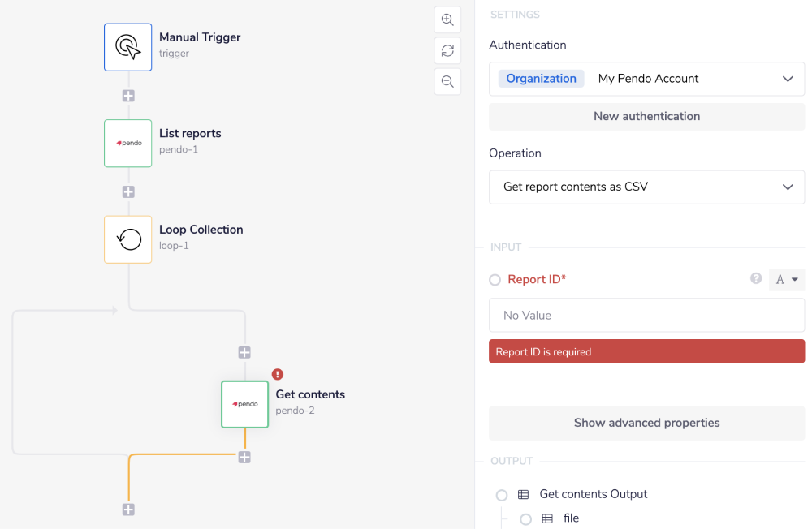Open the Report ID data type dropdown

point(786,278)
